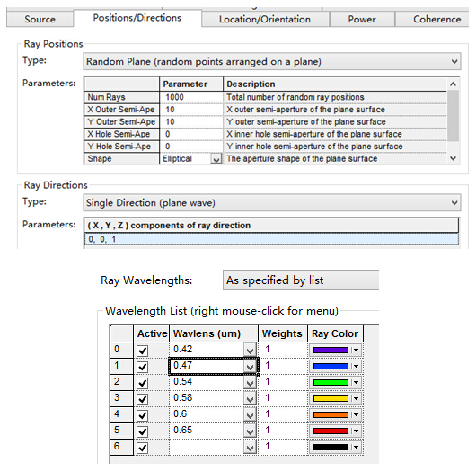Click the Ray Color column header
The height and width of the screenshot is (471, 476).
(x=335, y=333)
